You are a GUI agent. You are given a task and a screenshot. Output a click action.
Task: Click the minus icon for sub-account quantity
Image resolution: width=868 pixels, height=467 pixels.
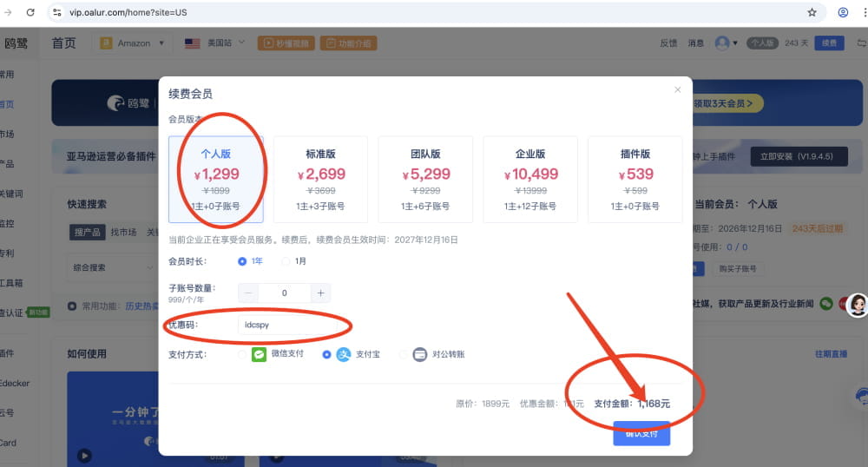point(248,293)
